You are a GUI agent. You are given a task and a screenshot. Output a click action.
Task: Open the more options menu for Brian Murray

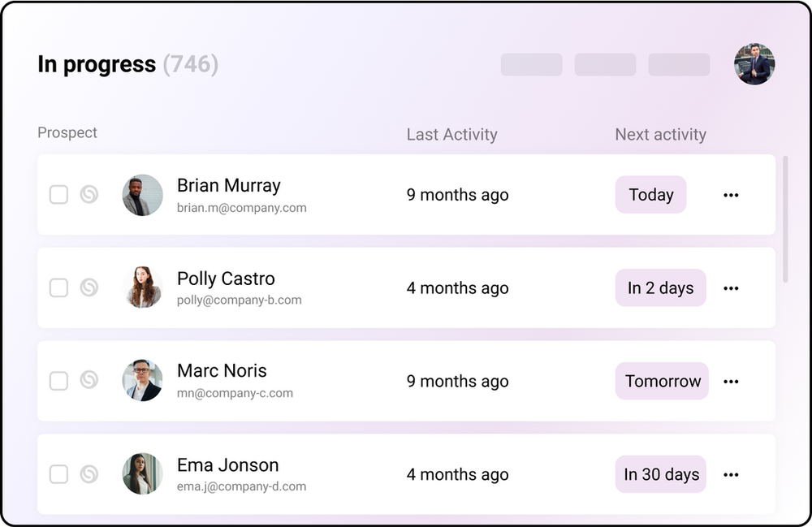(x=731, y=195)
